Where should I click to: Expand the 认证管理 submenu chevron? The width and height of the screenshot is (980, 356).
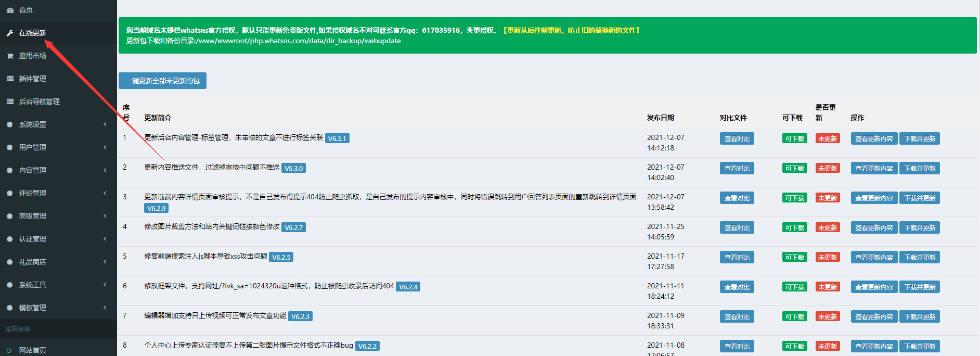point(105,239)
